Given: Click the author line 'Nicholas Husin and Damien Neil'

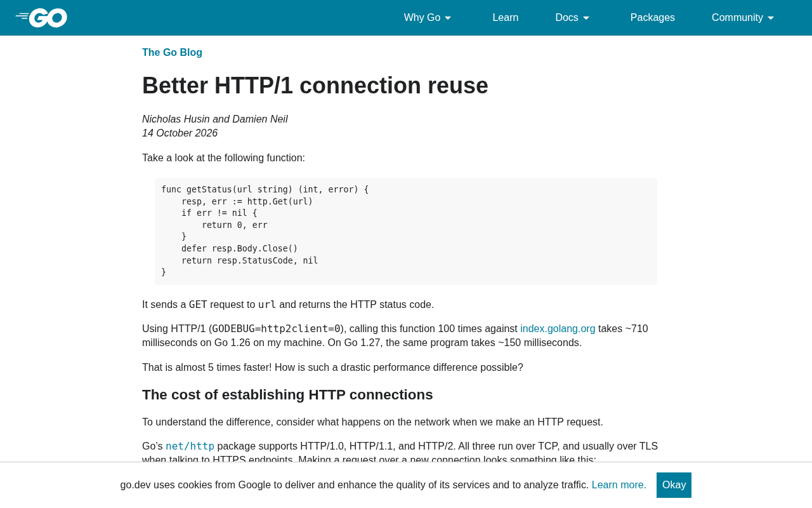Looking at the screenshot, I should coord(215,119).
